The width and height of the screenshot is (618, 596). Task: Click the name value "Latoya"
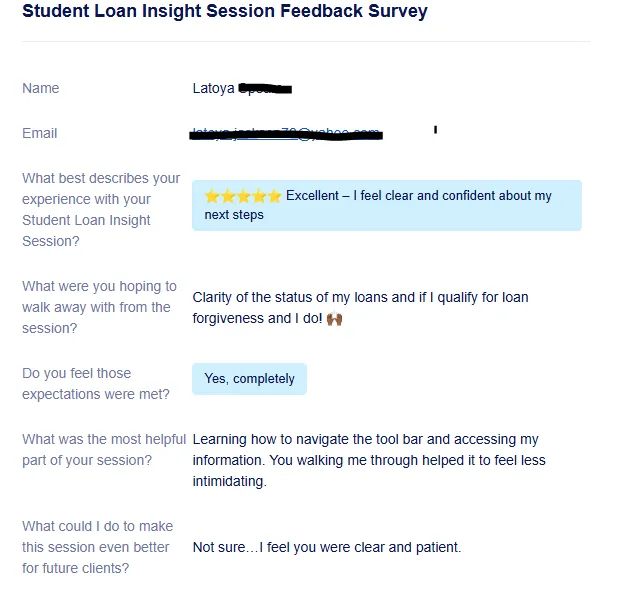click(213, 88)
